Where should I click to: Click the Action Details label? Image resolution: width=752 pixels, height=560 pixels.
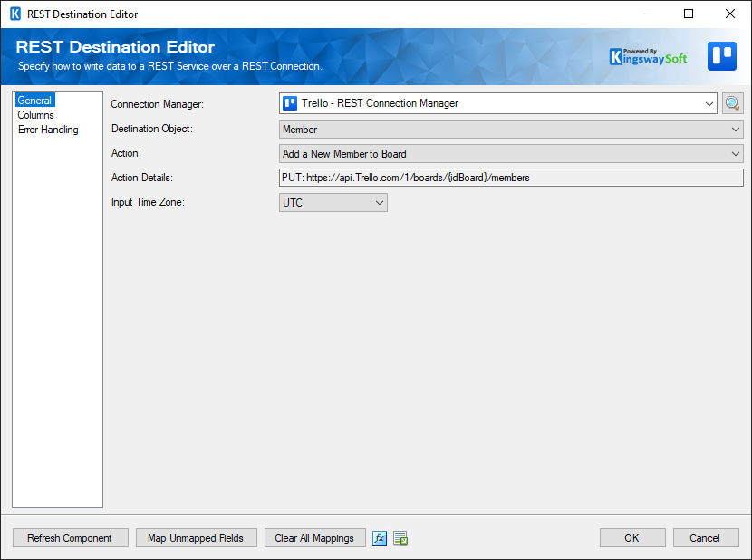pos(141,178)
